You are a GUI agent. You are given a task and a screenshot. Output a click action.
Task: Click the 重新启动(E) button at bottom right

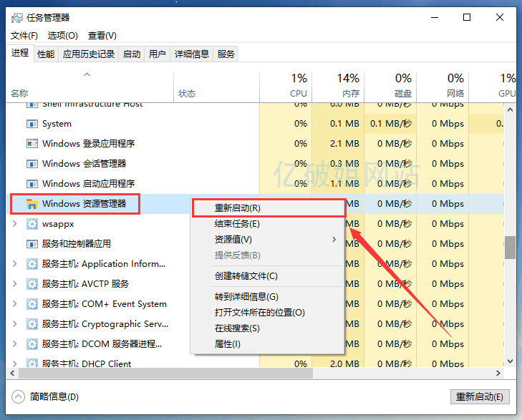tap(480, 396)
